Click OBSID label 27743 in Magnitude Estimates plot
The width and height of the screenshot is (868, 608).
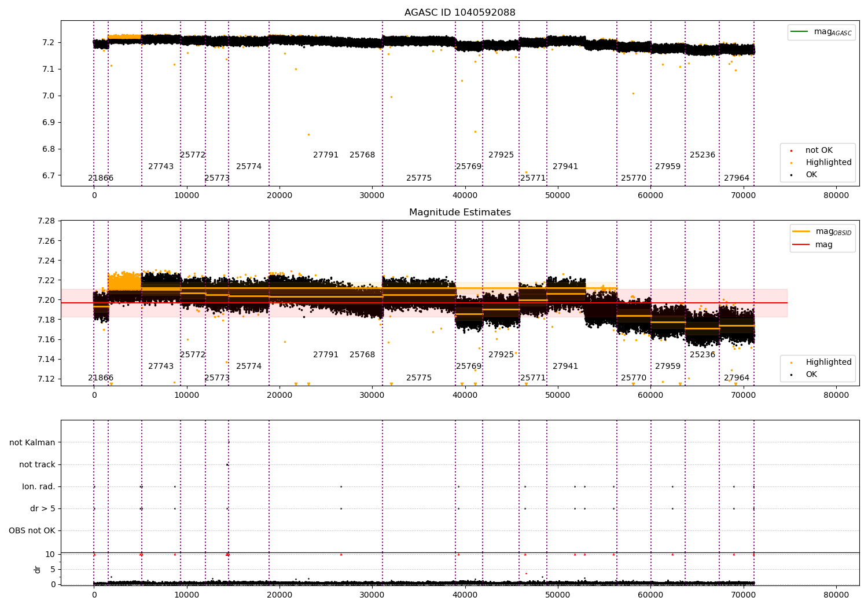(161, 367)
